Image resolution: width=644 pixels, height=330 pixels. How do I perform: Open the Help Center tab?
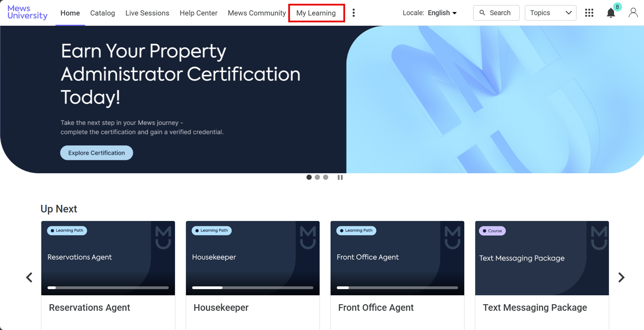pyautogui.click(x=198, y=13)
